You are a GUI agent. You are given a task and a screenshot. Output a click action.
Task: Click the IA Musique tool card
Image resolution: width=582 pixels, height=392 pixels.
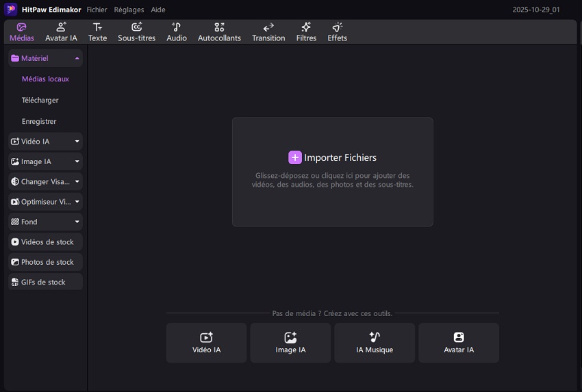coord(375,343)
